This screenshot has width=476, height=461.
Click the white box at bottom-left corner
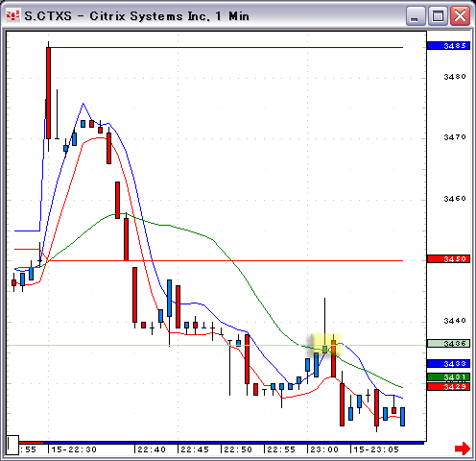pos(12,445)
